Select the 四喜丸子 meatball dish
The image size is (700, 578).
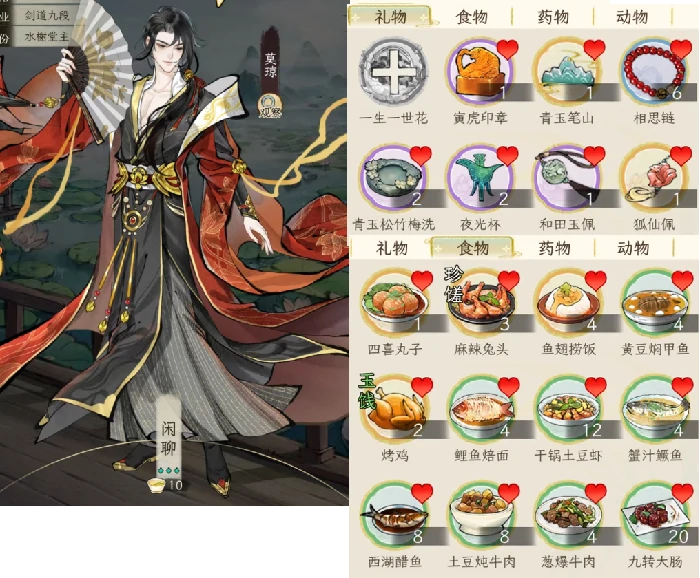tap(394, 302)
